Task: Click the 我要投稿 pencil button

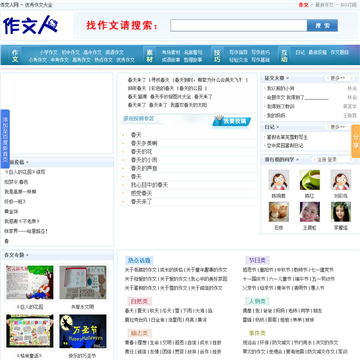Action: (232, 121)
